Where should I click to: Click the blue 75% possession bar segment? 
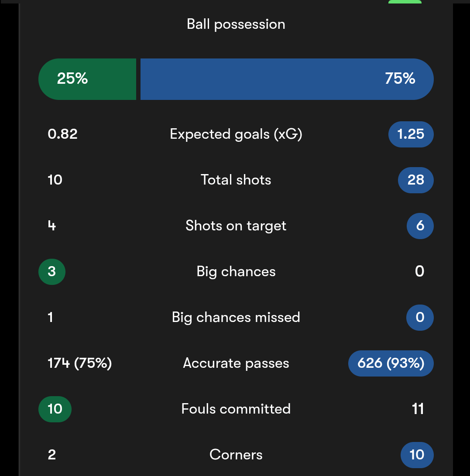pyautogui.click(x=287, y=79)
